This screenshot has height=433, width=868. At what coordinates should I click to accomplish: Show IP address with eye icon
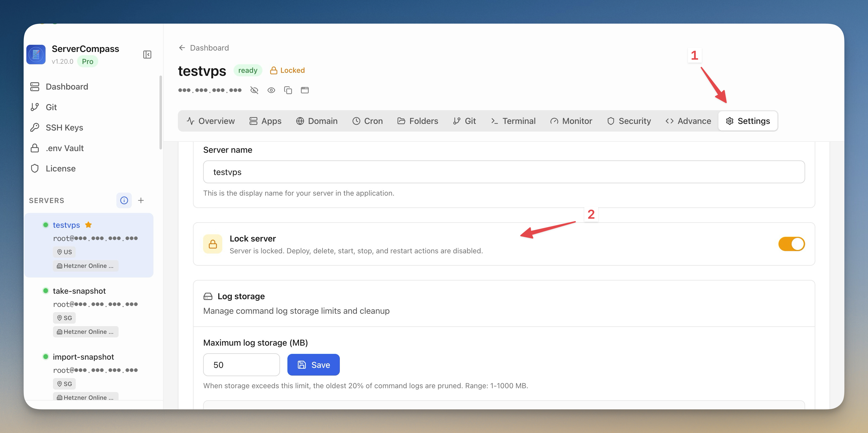[271, 90]
